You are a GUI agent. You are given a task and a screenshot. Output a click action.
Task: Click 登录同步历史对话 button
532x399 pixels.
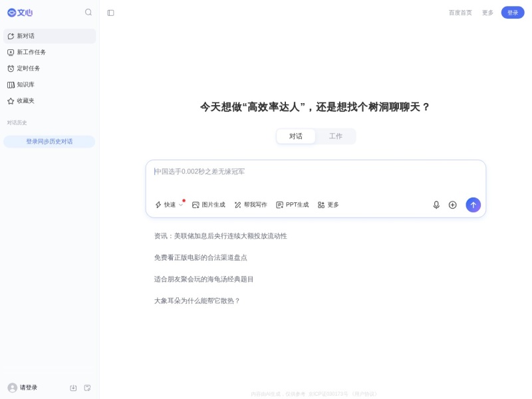click(49, 142)
